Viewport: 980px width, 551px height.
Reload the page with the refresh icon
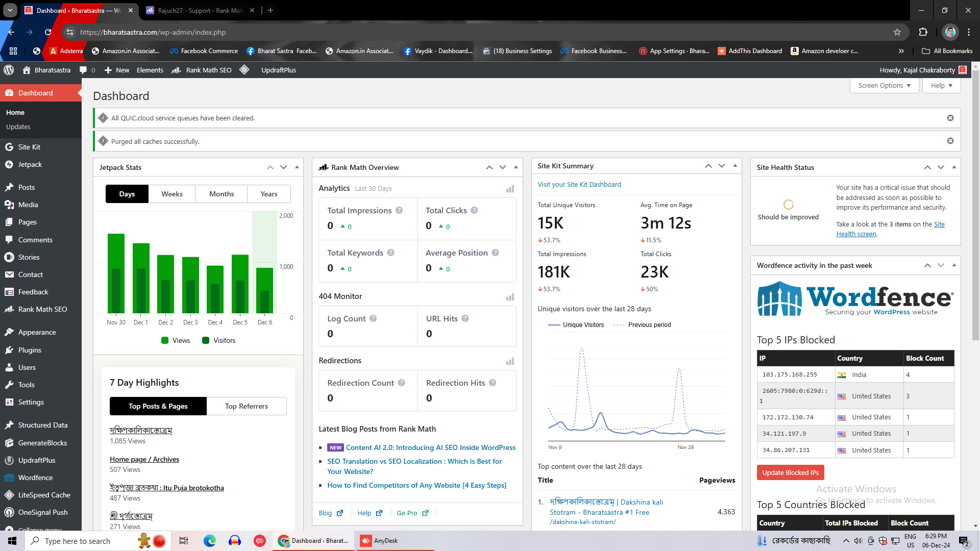click(48, 32)
